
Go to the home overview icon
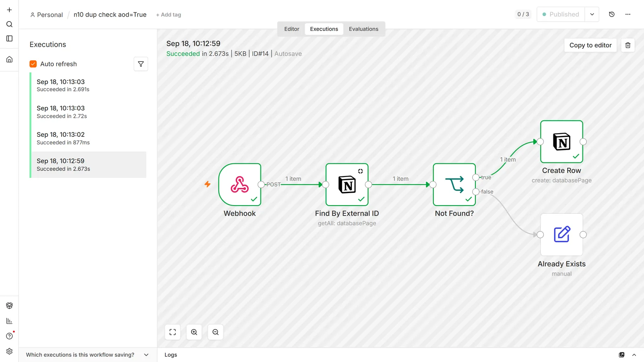coord(9,60)
